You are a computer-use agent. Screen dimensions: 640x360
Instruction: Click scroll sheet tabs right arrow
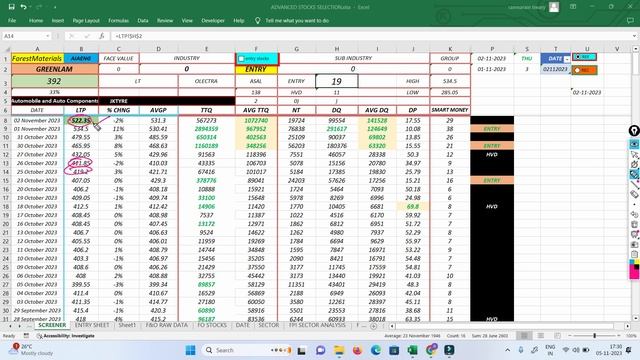pos(20,326)
